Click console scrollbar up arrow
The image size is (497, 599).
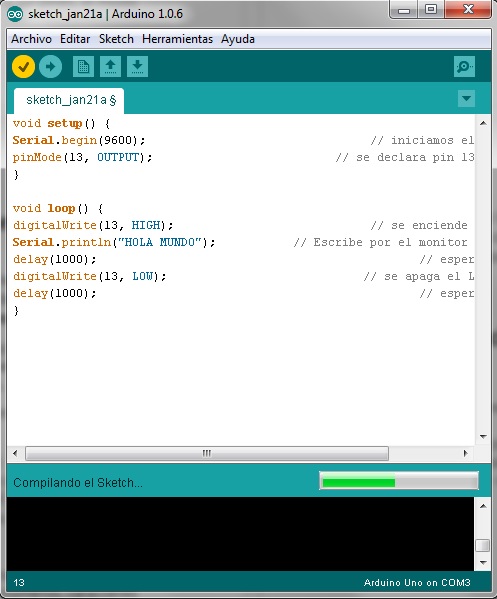[x=483, y=506]
